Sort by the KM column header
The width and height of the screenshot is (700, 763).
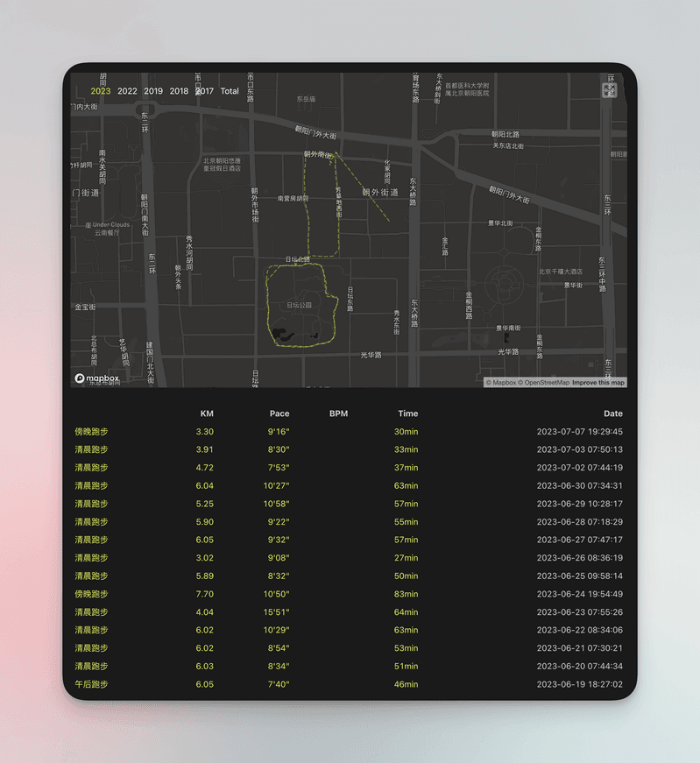(x=207, y=413)
